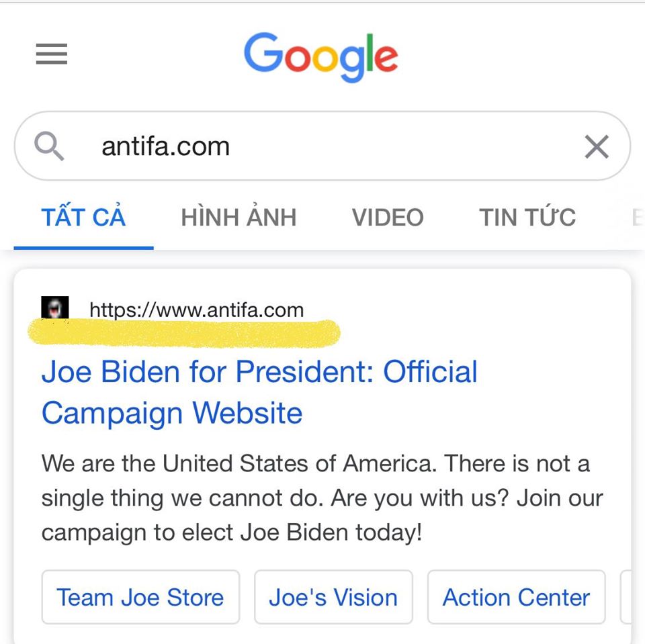The image size is (645, 644).
Task: Open the hamburger menu
Action: pyautogui.click(x=52, y=54)
